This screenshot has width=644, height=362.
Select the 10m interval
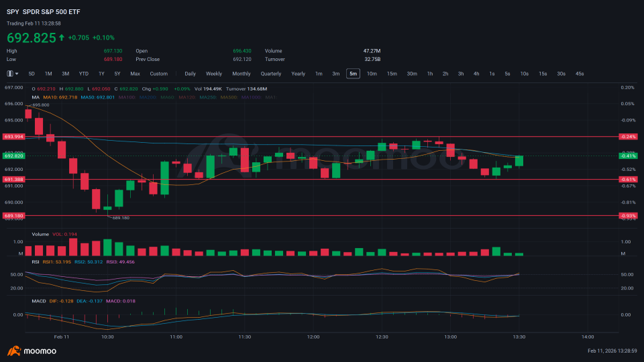coord(372,74)
